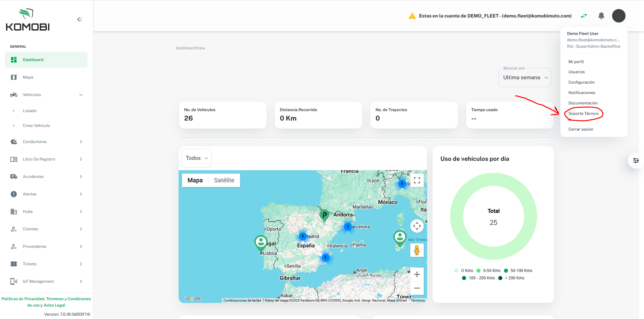The height and width of the screenshot is (319, 644).
Task: Zoom out on the map
Action: click(x=417, y=288)
